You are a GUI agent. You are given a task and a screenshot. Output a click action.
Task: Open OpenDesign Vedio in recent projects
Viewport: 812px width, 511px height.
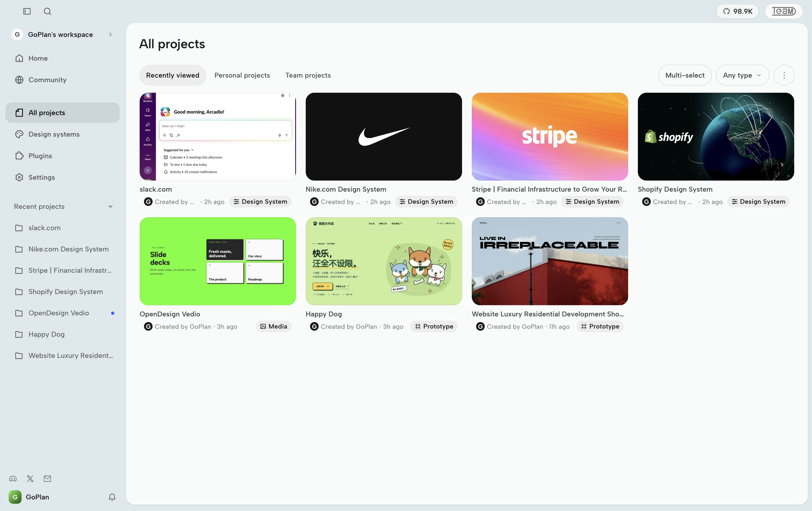pyautogui.click(x=62, y=313)
